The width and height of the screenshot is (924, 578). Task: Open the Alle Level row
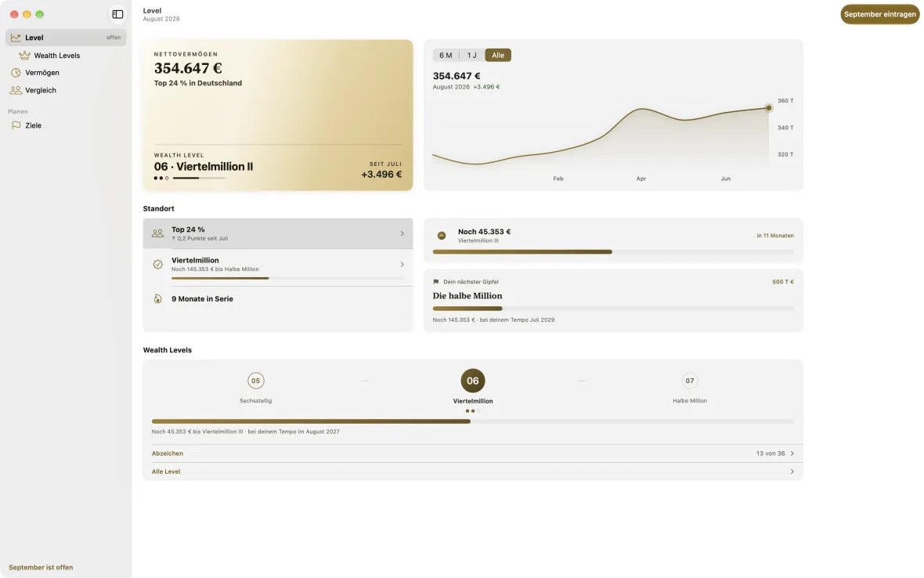(x=473, y=471)
